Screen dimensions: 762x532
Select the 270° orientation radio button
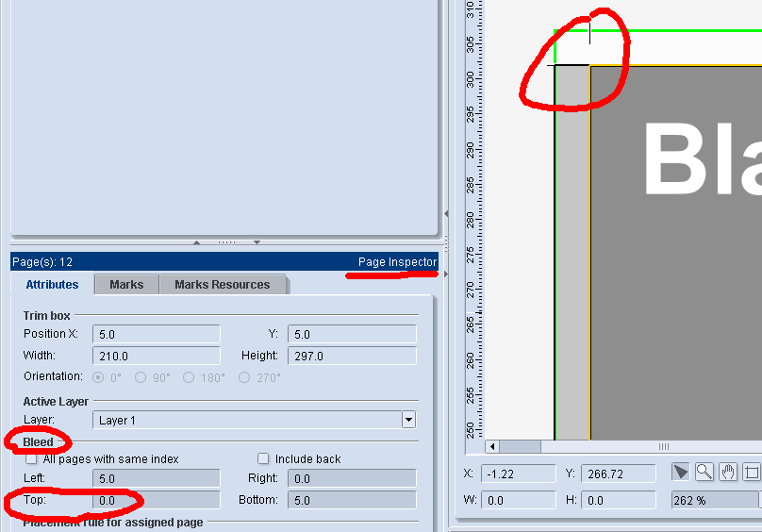[244, 377]
